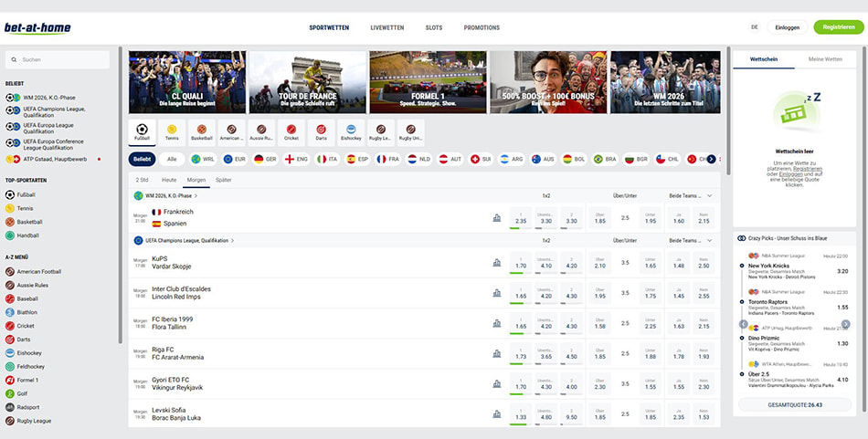Image resolution: width=868 pixels, height=439 pixels.
Task: Click the left sidebar scrollbar
Action: [120, 194]
